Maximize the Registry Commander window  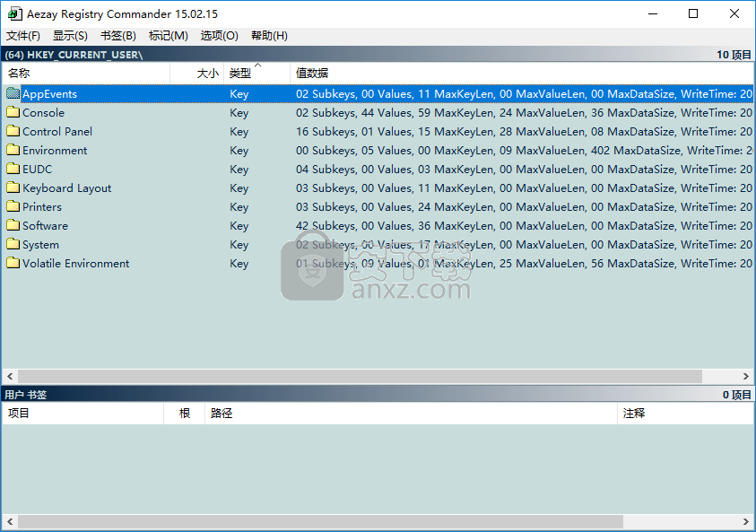pos(693,13)
